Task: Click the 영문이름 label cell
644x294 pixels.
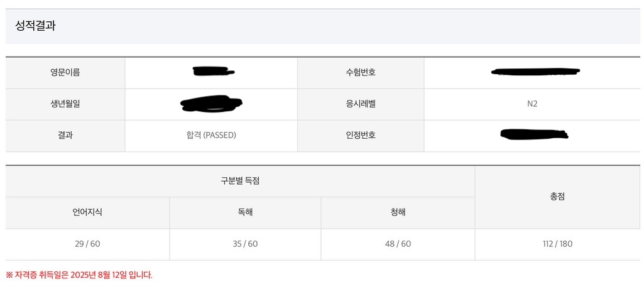Action: 65,72
